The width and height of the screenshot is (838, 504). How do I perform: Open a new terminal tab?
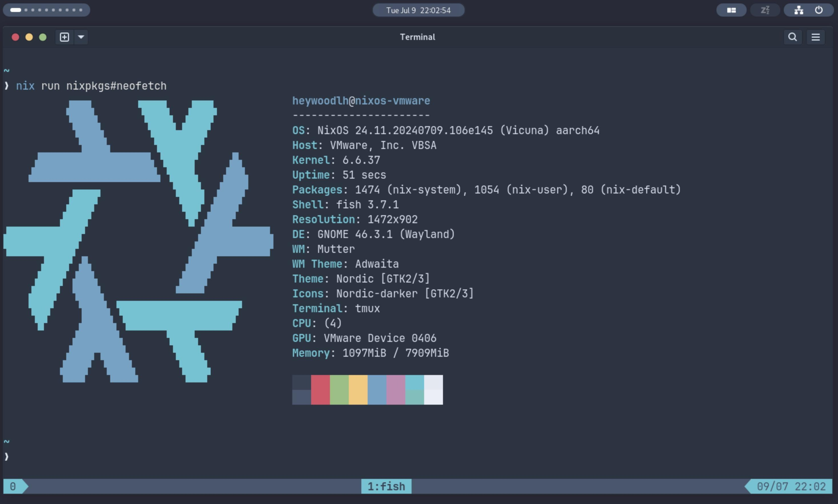click(x=65, y=37)
